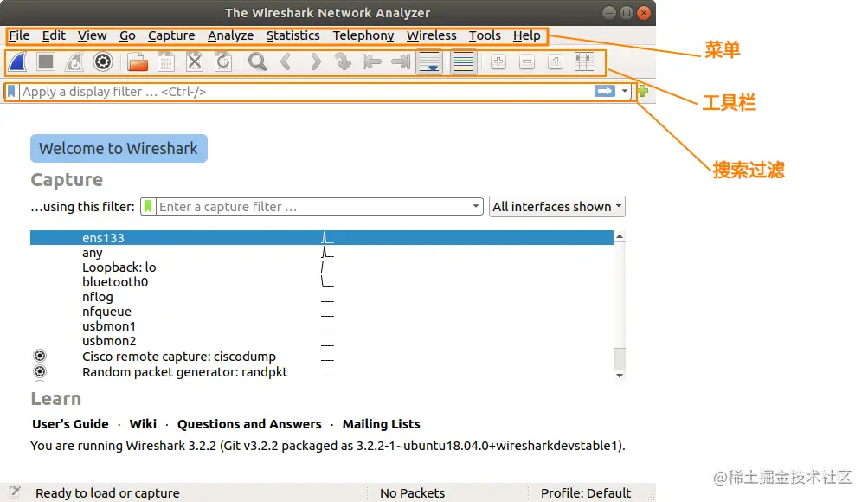This screenshot has width=868, height=502.
Task: Start capturing packets with shark fin icon
Action: click(x=17, y=62)
